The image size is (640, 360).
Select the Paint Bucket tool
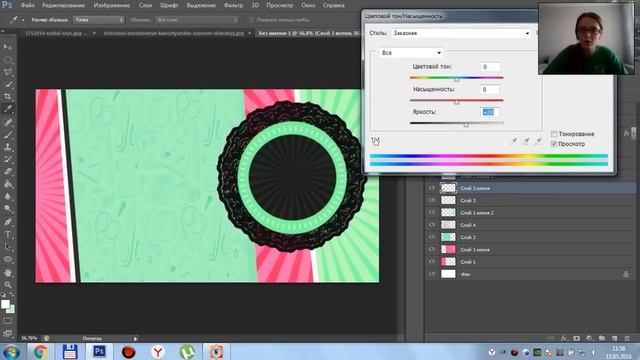[x=8, y=184]
